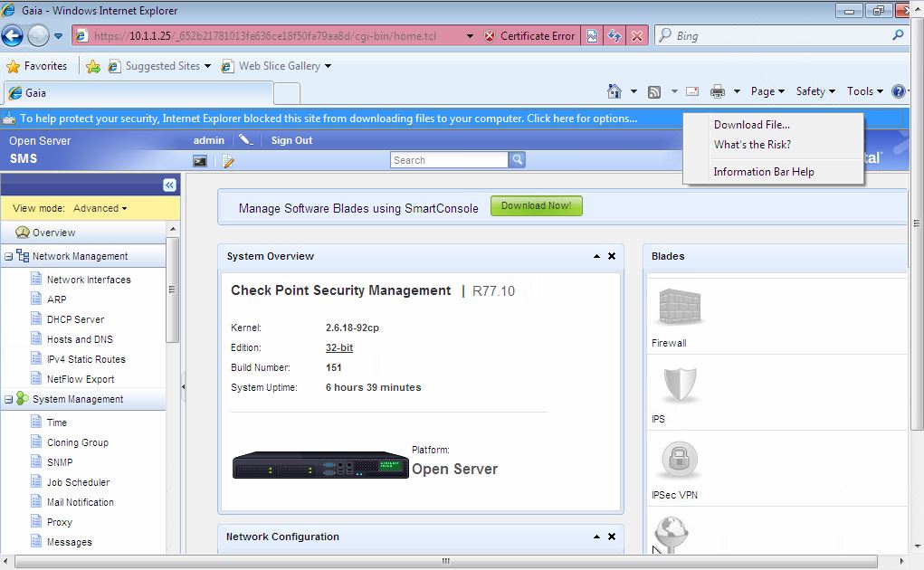Click the Print icon
This screenshot has height=570, width=924.
pyautogui.click(x=718, y=91)
